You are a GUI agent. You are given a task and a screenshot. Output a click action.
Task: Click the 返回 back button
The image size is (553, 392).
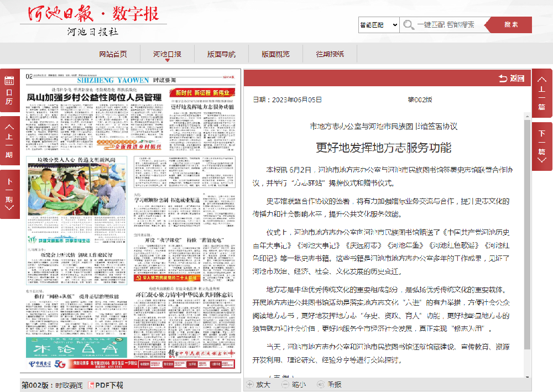[511, 79]
